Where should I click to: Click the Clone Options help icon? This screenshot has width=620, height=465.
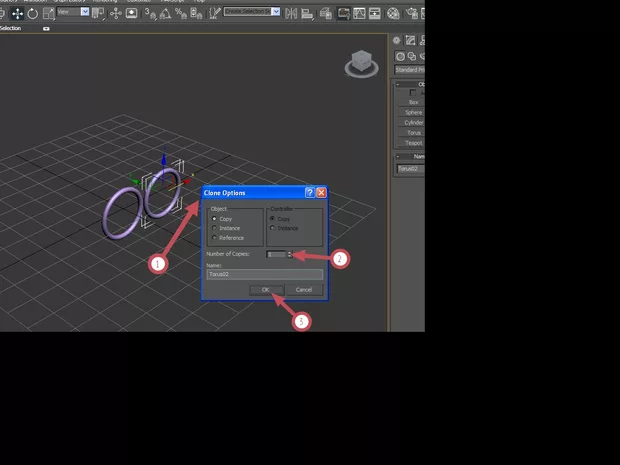coord(309,192)
